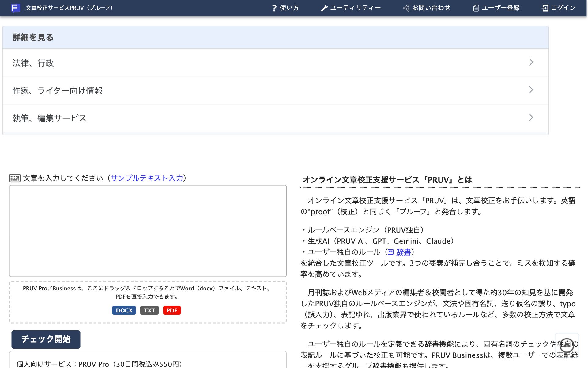Image resolution: width=588 pixels, height=368 pixels.
Task: Select 執筆、編集サービス list item
Action: (x=275, y=118)
